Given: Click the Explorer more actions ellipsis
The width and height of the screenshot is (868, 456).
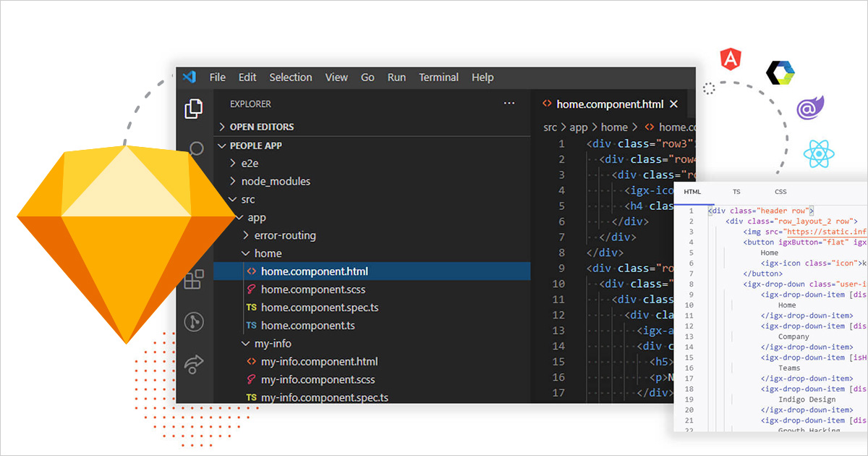Looking at the screenshot, I should (x=509, y=104).
